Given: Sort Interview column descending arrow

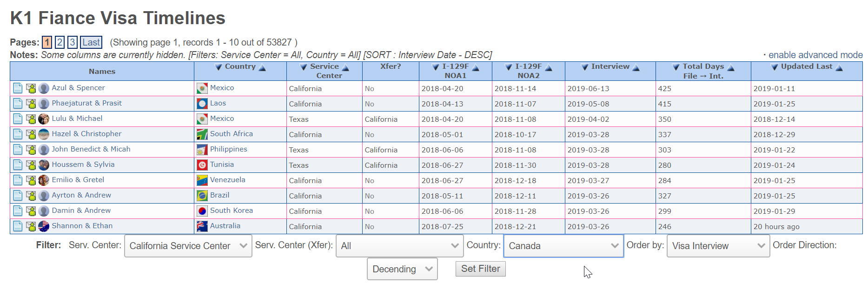Looking at the screenshot, I should pyautogui.click(x=585, y=67).
